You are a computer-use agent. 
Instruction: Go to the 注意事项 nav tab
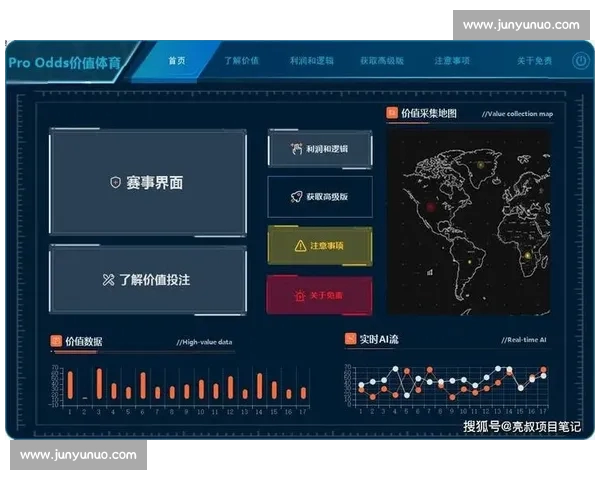click(x=452, y=60)
